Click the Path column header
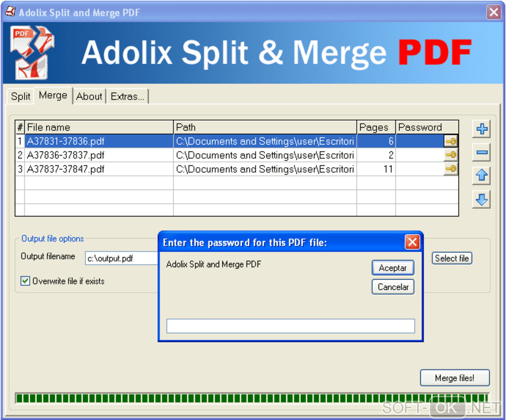 pyautogui.click(x=265, y=127)
